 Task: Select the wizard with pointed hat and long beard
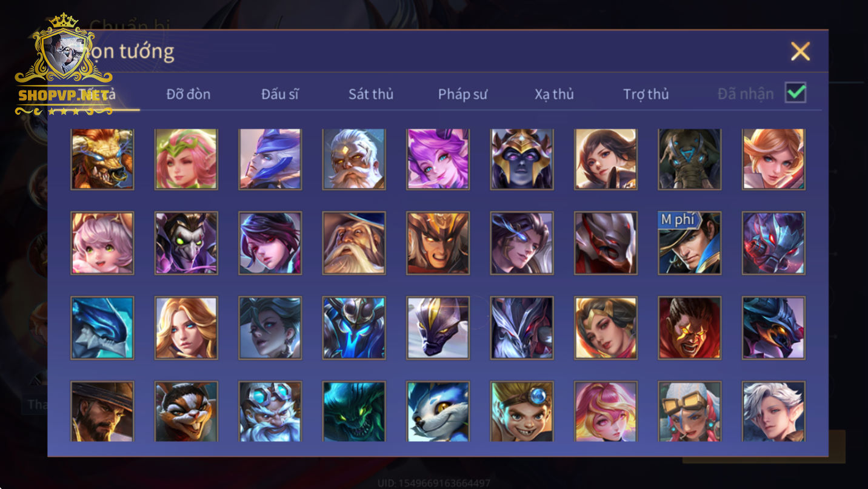[x=354, y=243]
